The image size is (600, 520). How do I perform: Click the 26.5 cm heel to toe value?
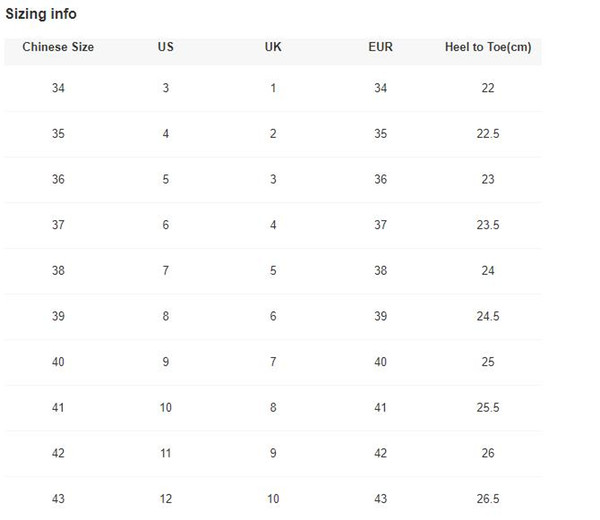click(488, 499)
